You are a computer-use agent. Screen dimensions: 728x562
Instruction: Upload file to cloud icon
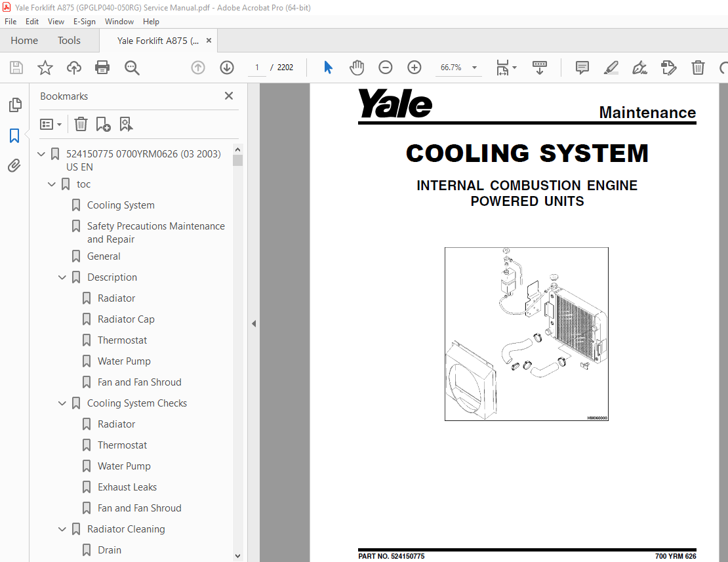[x=74, y=68]
